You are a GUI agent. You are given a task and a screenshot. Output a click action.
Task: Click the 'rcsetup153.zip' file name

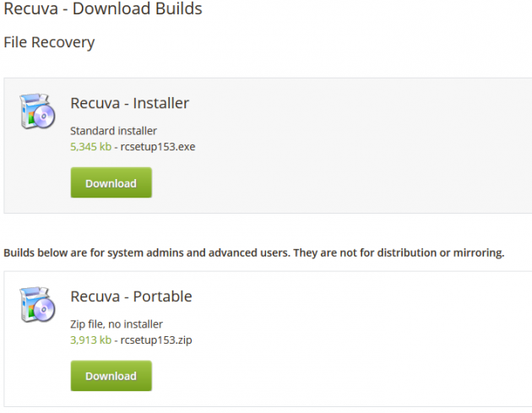[156, 340]
